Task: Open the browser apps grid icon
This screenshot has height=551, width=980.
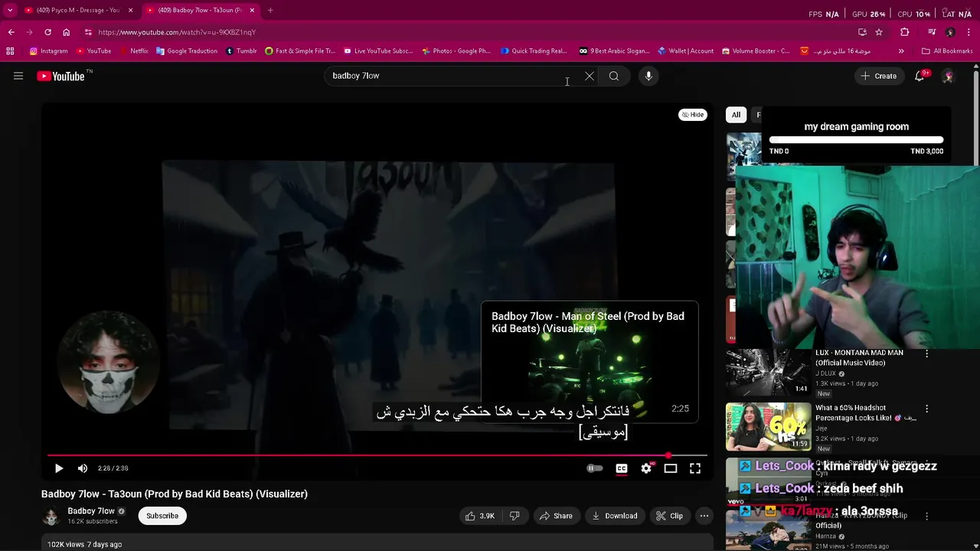Action: [10, 51]
